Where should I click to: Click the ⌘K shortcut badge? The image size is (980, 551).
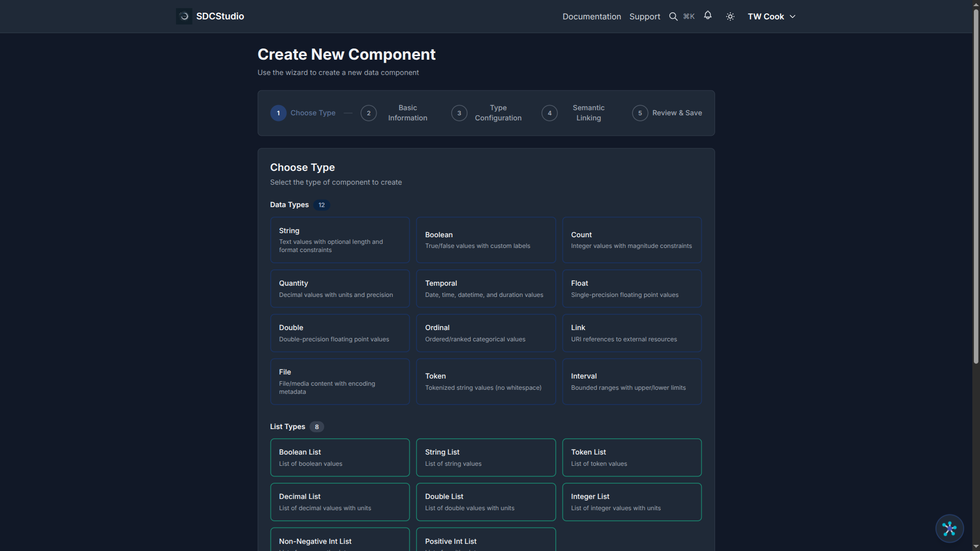pyautogui.click(x=689, y=16)
